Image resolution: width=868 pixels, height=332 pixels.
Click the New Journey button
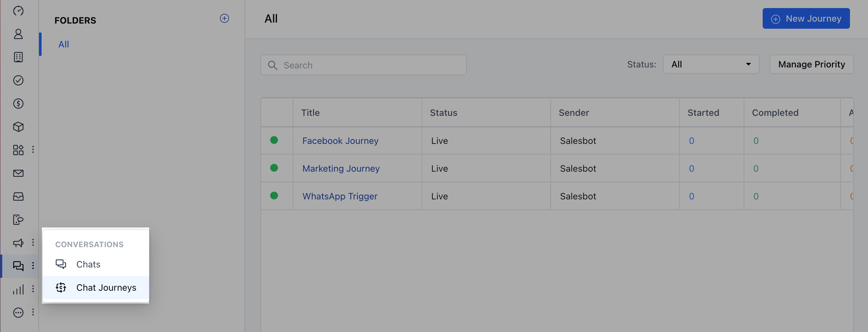pos(806,19)
